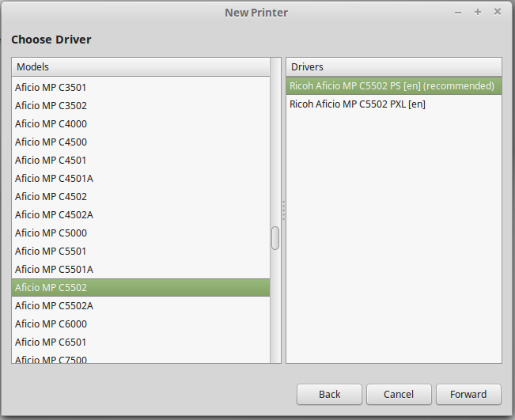Click highlighted Aficio MP C5502 model
The height and width of the screenshot is (420, 515).
(141, 287)
